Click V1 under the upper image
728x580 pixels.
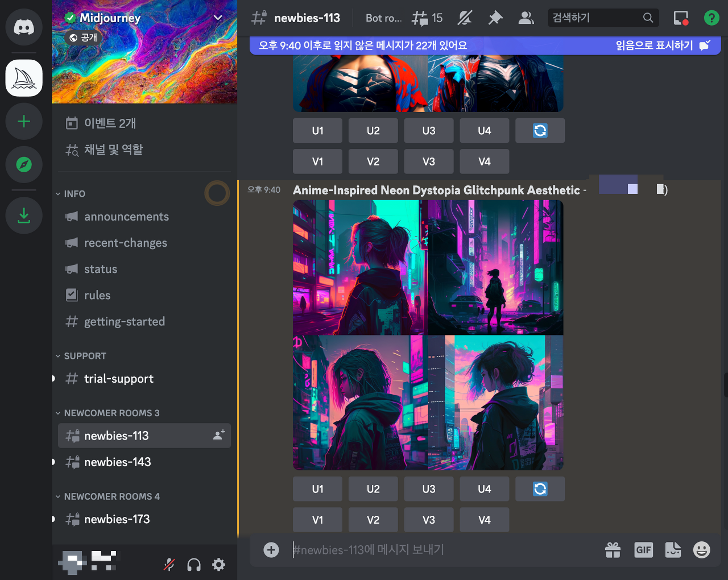coord(317,161)
